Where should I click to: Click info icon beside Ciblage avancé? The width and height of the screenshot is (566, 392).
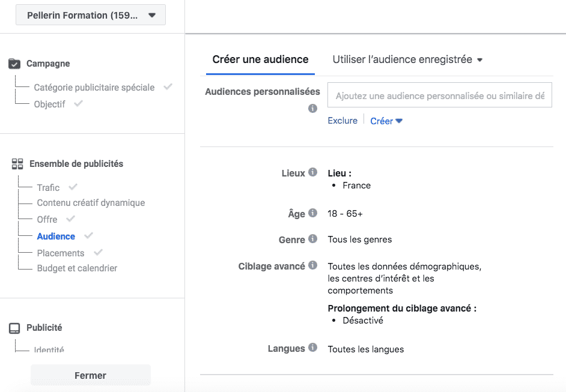tap(312, 265)
